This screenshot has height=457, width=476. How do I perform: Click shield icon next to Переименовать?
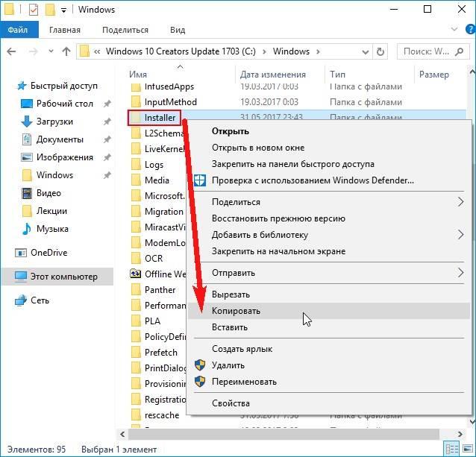coord(200,382)
